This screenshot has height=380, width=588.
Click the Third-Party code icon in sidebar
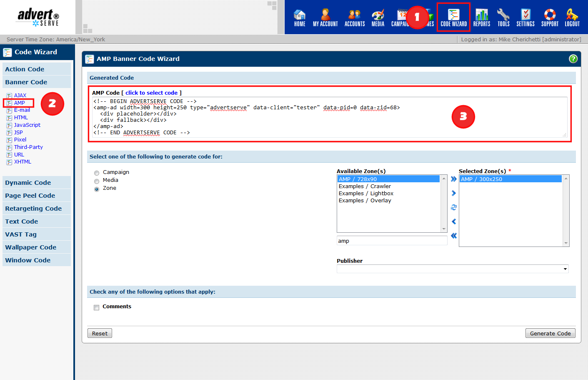pos(9,147)
